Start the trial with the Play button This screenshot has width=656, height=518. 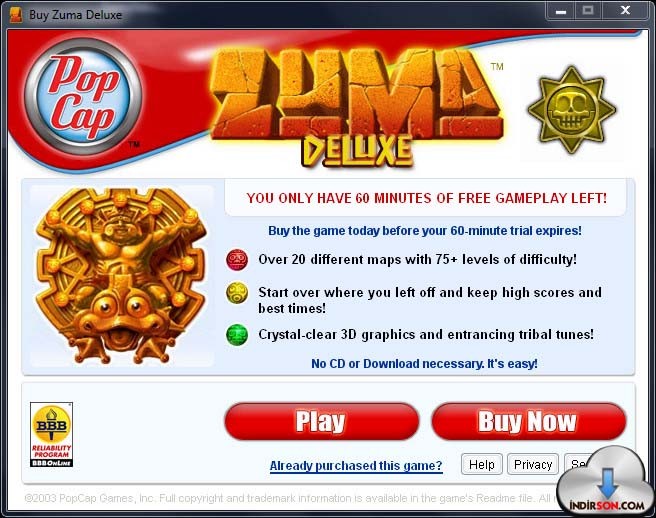[321, 421]
